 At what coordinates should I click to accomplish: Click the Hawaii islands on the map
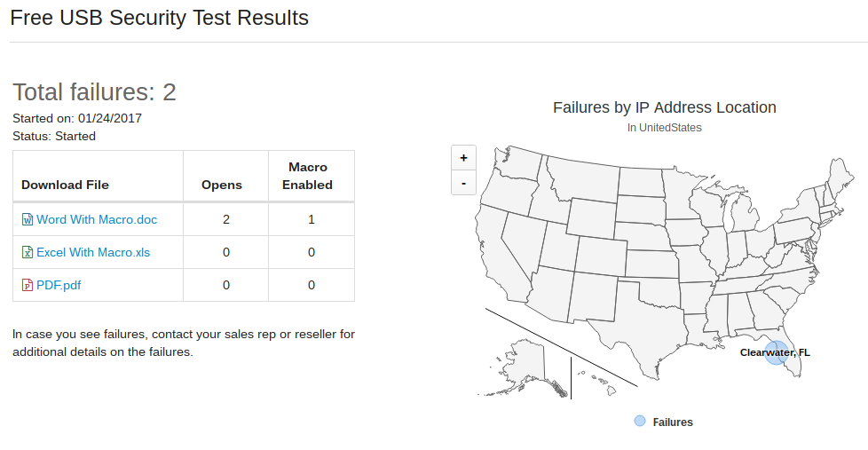599,383
